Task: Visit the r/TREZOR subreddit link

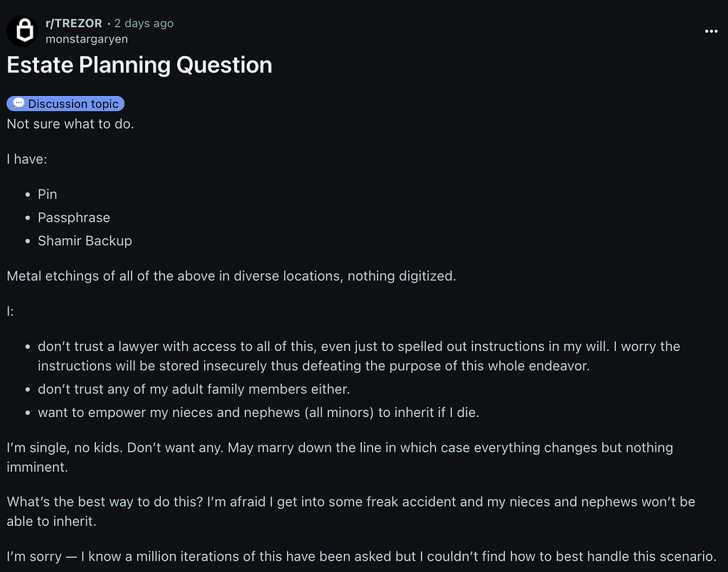Action: tap(74, 23)
